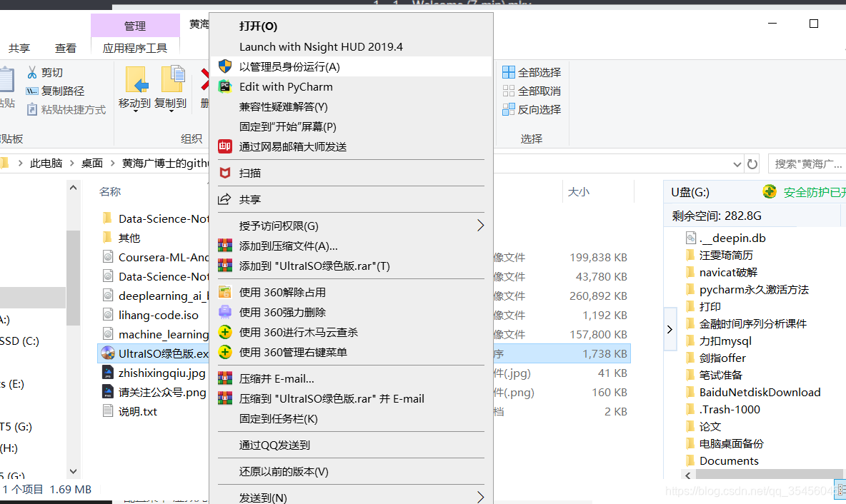Select 请关注公众号.png file

click(x=162, y=392)
